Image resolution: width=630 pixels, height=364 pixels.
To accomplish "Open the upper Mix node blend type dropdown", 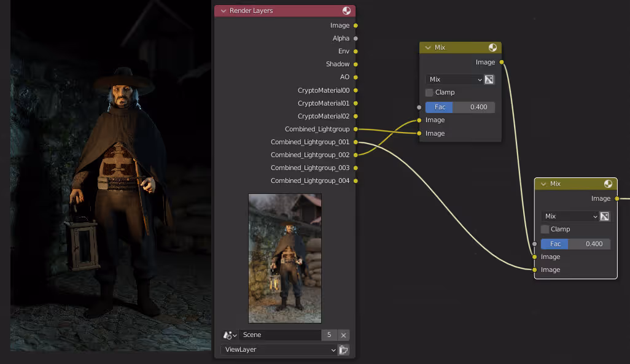I will [454, 80].
